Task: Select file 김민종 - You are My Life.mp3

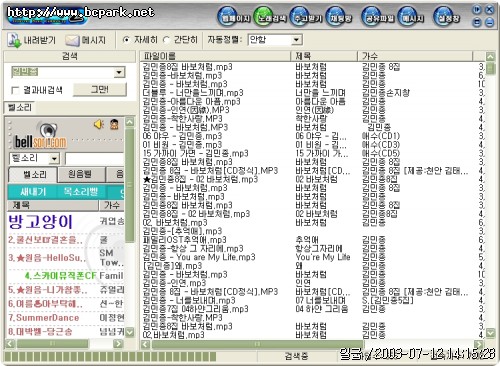Action: (199, 257)
